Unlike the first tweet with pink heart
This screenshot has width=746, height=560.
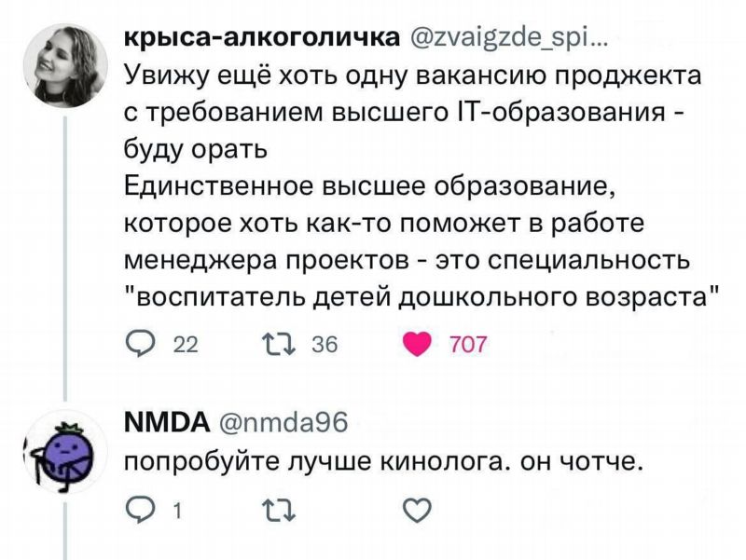(x=416, y=345)
